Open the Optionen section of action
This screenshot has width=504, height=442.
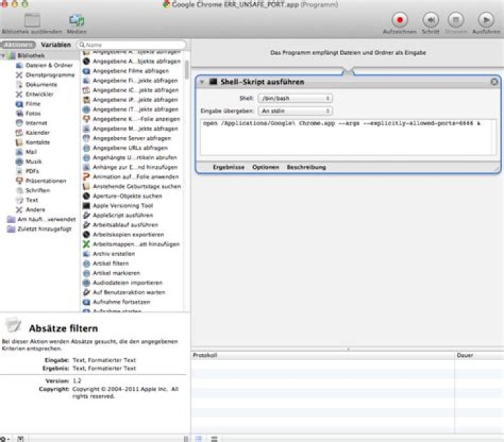[265, 167]
